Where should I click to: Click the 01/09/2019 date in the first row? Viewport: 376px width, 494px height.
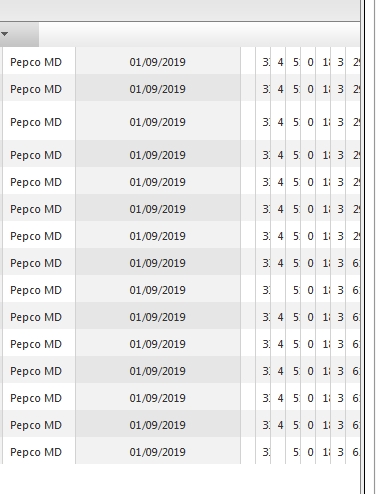pos(158,62)
